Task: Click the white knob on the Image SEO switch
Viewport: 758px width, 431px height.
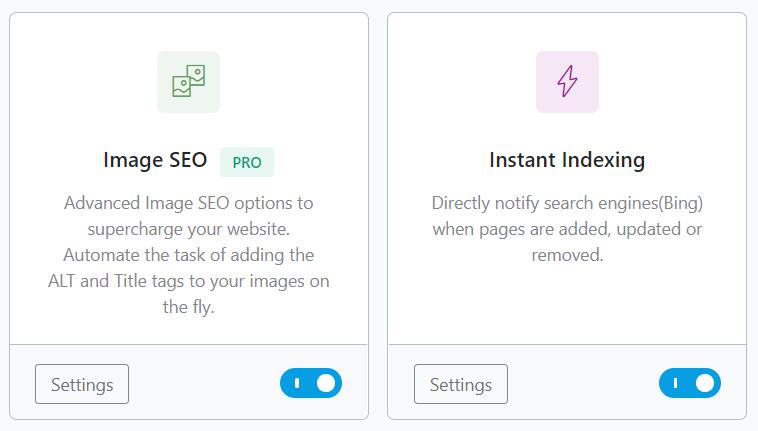Action: 326,383
